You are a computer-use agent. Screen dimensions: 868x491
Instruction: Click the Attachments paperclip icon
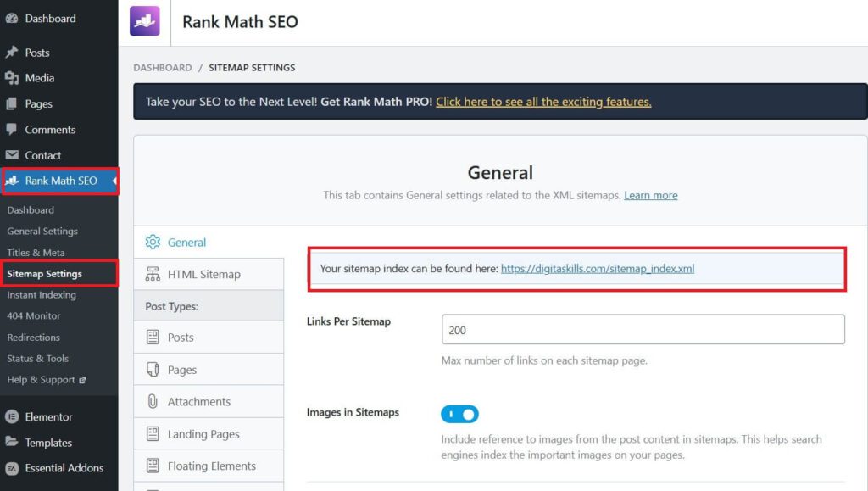pos(153,401)
